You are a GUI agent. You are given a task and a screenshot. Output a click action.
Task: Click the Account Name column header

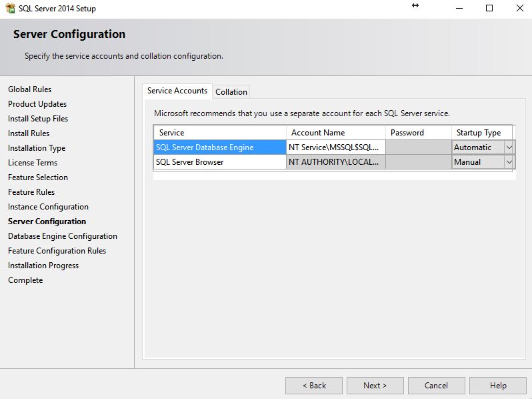click(336, 133)
